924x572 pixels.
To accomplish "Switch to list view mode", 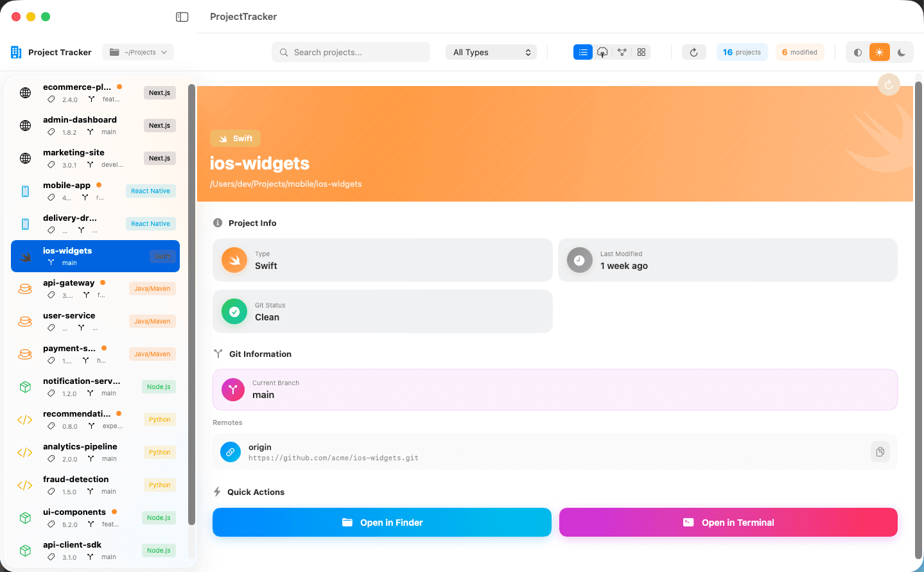I will tap(582, 53).
